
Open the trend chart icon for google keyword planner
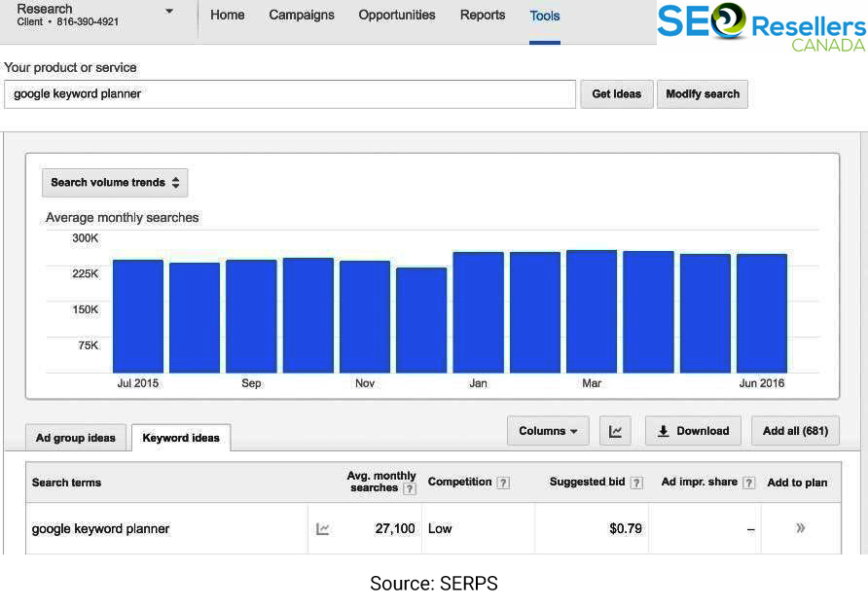(x=323, y=528)
